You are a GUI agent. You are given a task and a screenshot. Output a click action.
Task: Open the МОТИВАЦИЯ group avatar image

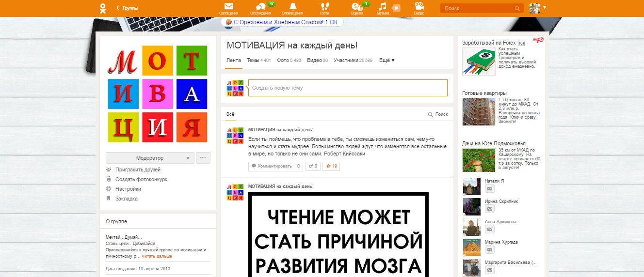(x=158, y=94)
